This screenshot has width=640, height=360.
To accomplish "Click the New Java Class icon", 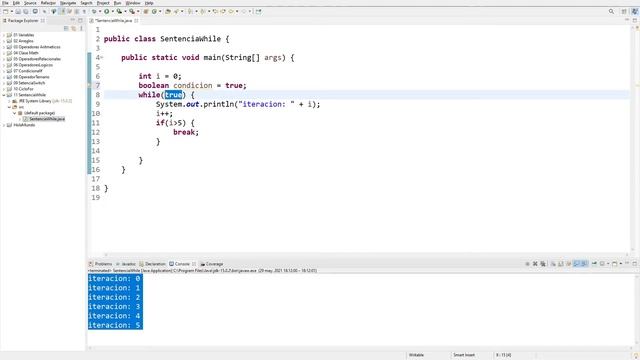I will click(154, 11).
